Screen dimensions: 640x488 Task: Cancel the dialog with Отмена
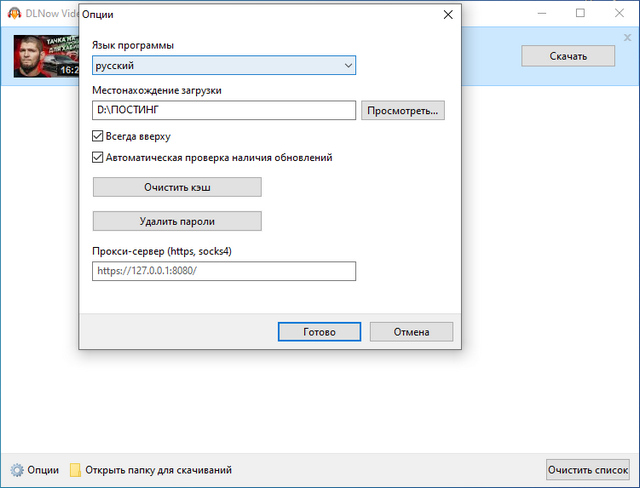411,332
